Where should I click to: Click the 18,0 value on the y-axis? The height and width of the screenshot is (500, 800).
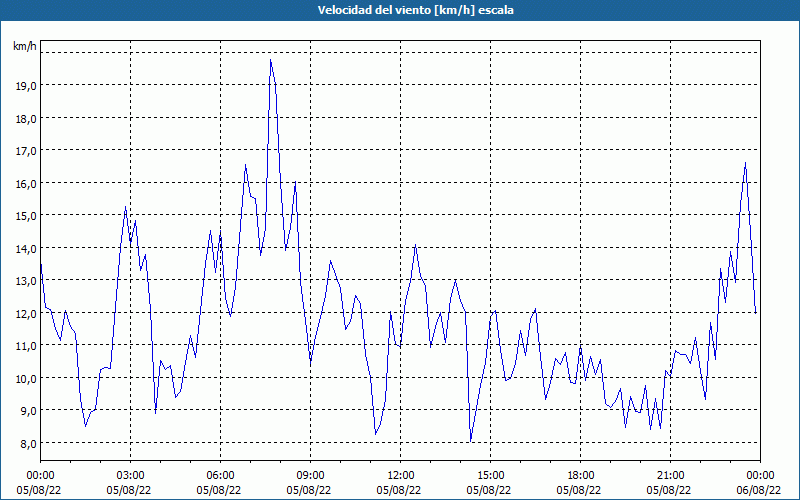pyautogui.click(x=26, y=118)
